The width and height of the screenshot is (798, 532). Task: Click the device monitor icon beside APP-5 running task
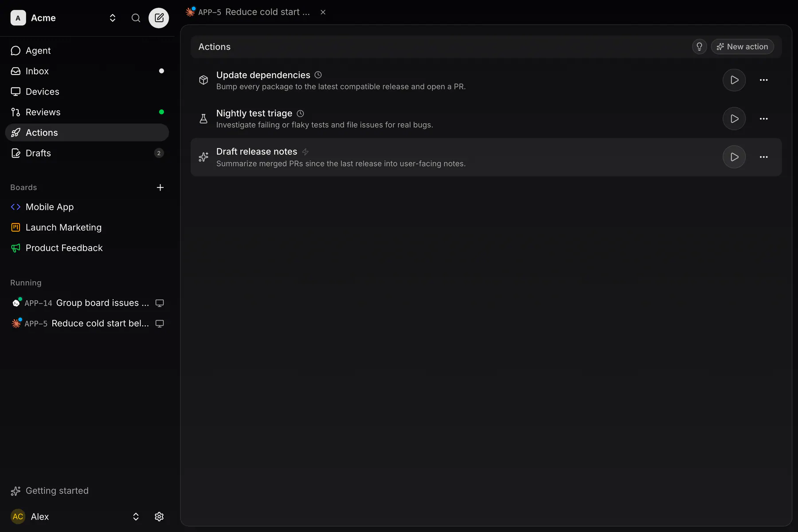160,324
